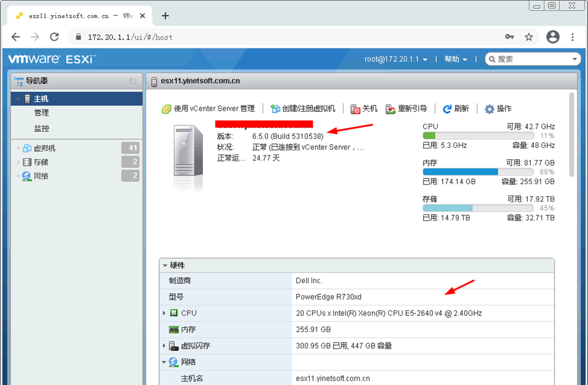Click hostname value esx11.yinetsoft.com.cn in hardware table

[x=332, y=378]
